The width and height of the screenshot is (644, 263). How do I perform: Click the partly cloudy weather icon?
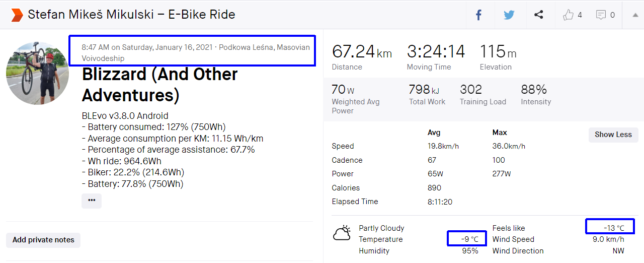pyautogui.click(x=342, y=233)
